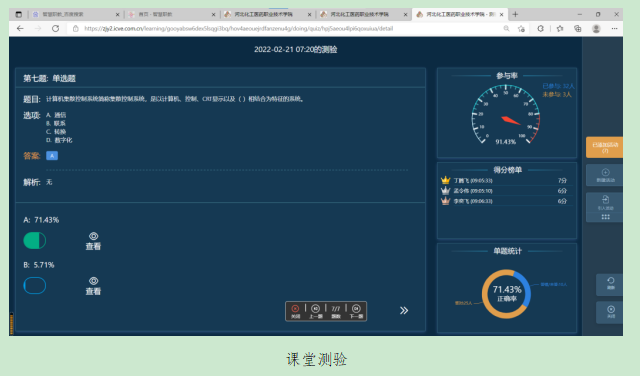Click the 单题统计 panel heading
The height and width of the screenshot is (376, 640).
(507, 251)
